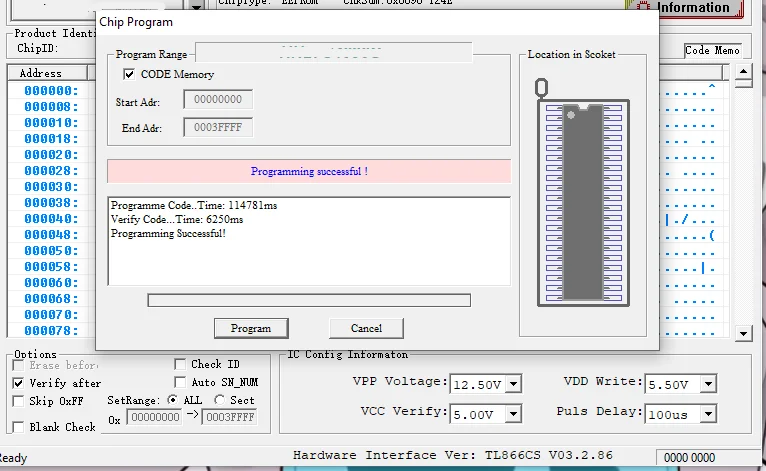Select address row 000010:

pyautogui.click(x=51, y=123)
